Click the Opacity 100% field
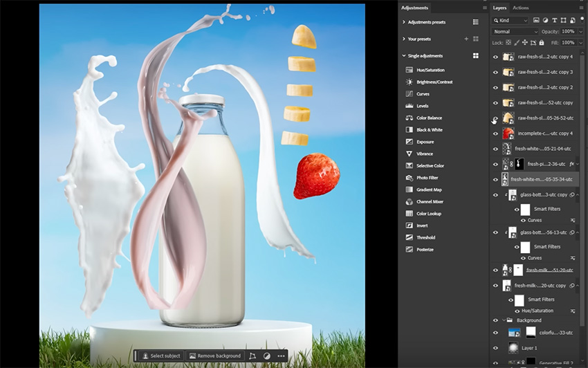The height and width of the screenshot is (368, 588). [569, 32]
